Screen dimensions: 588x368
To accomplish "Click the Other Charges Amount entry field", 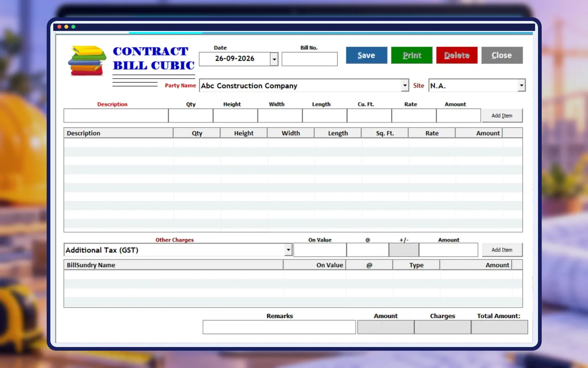I will [x=448, y=250].
